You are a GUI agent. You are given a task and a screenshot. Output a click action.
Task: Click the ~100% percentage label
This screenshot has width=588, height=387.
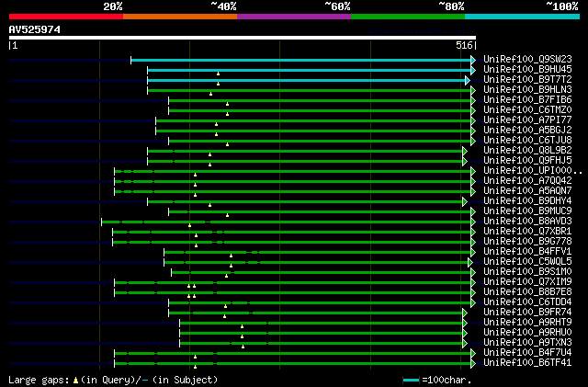click(561, 6)
